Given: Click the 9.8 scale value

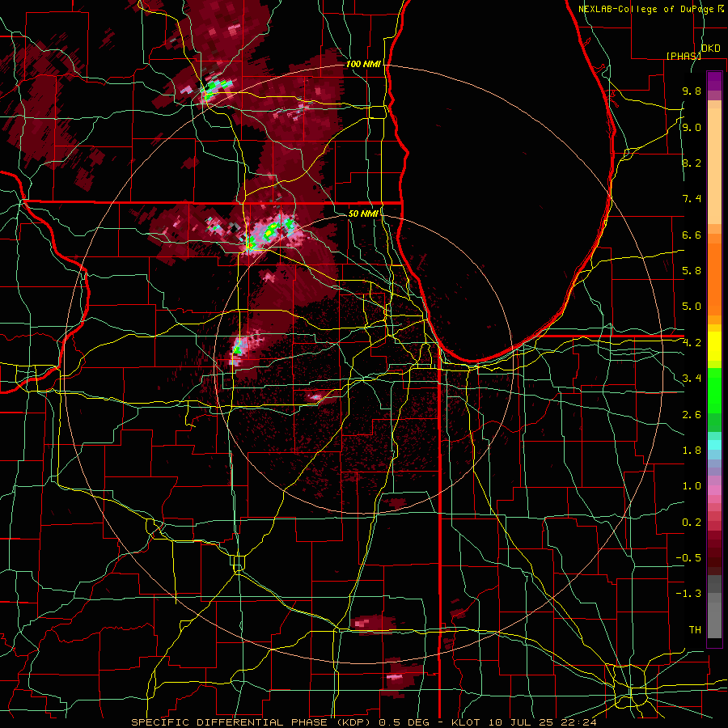Looking at the screenshot, I should pyautogui.click(x=692, y=91).
